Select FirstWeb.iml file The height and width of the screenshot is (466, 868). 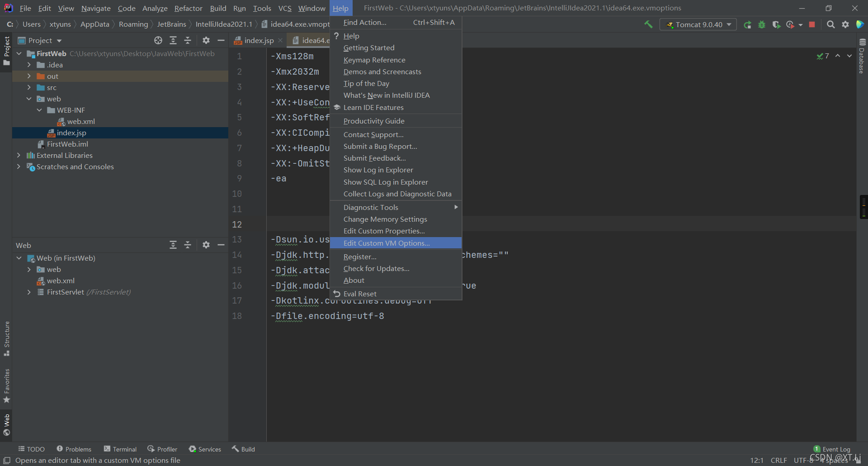67,144
